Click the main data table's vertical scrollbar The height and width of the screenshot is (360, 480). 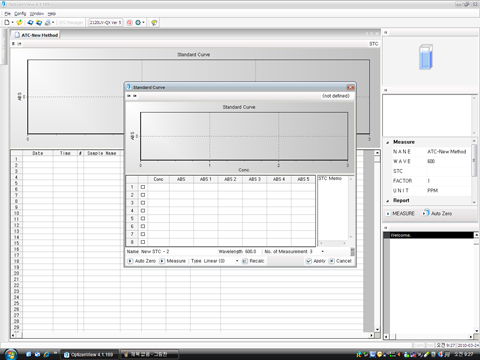pyautogui.click(x=377, y=241)
